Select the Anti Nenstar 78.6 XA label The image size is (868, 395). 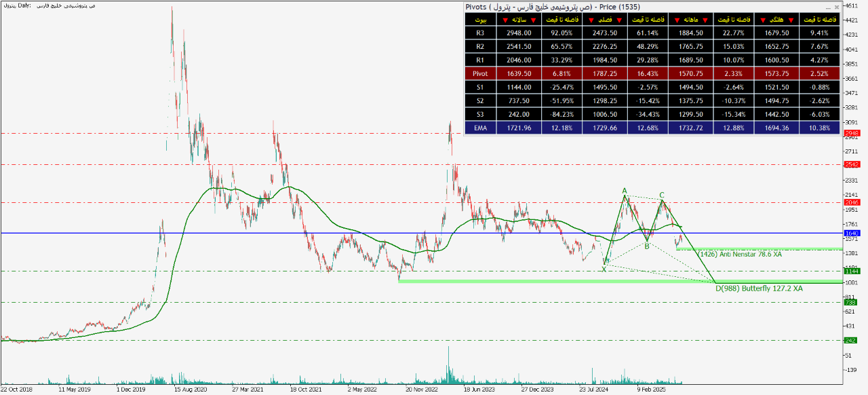click(739, 254)
